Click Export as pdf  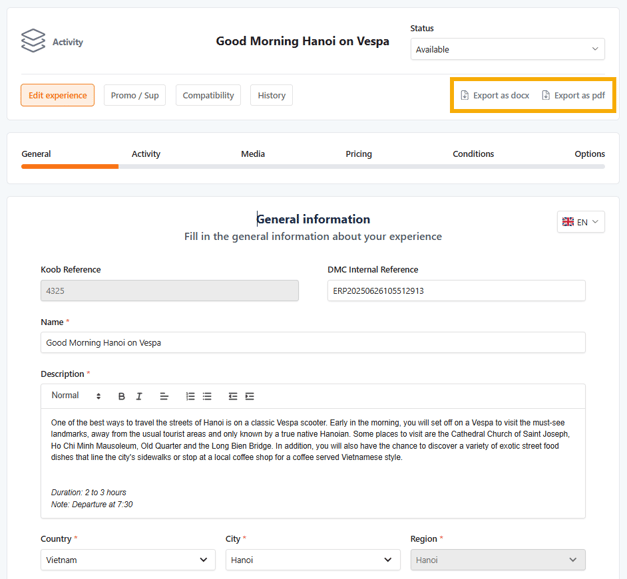pos(573,96)
